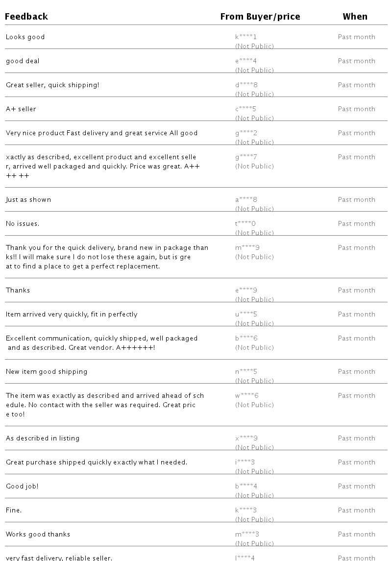392x561 pixels.
Task: Click the 'No issues.' feedback text
Action: [x=23, y=223]
